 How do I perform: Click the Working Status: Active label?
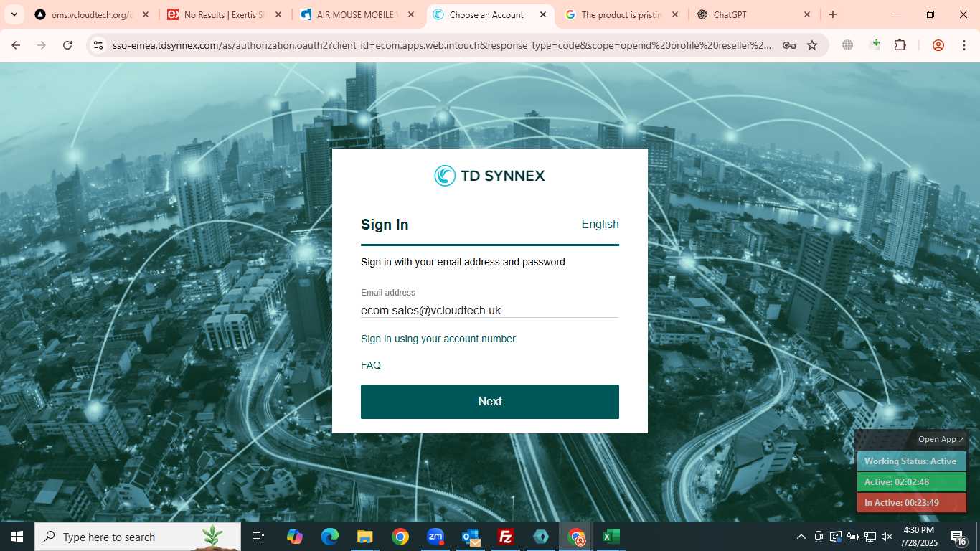click(911, 461)
